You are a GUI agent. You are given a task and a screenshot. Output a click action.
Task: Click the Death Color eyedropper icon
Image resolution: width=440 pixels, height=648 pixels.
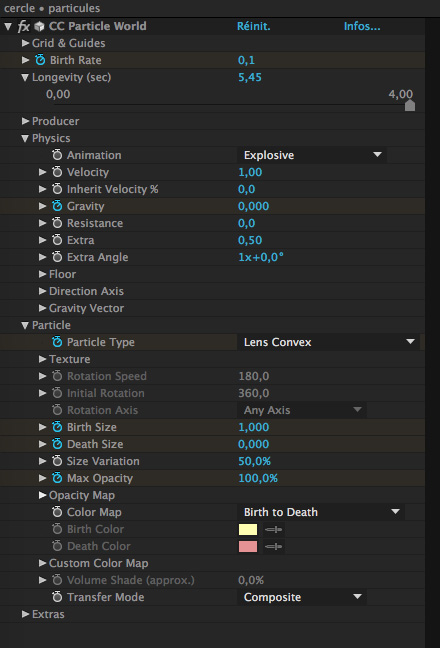(273, 546)
